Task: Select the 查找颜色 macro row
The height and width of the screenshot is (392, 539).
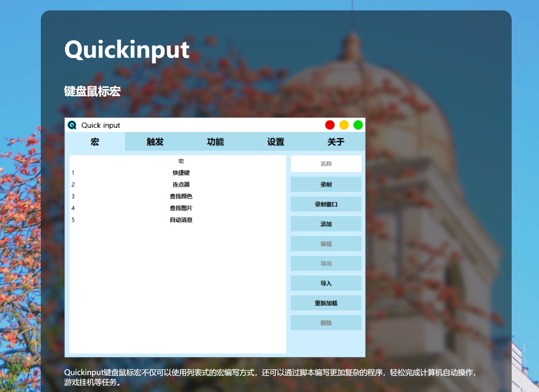Action: click(178, 196)
